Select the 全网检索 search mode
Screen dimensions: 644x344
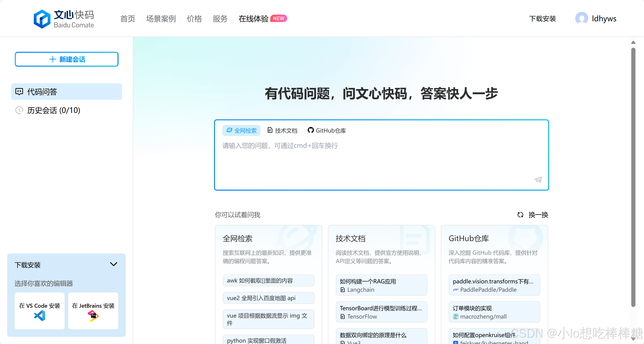(241, 130)
